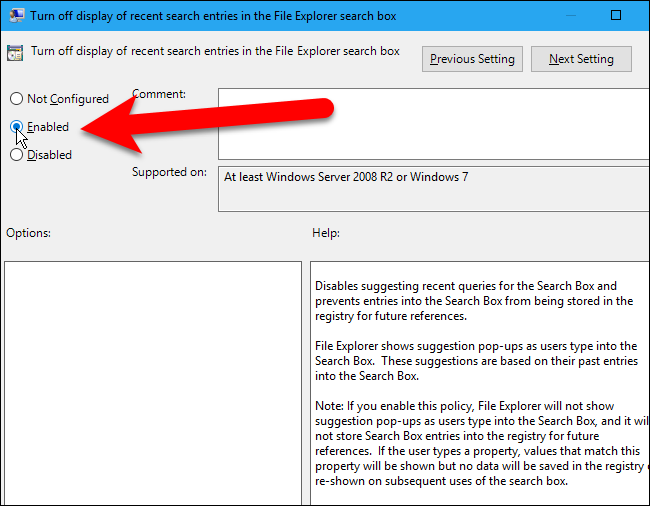Viewport: 650px width, 506px height.
Task: Click the Options pane list area
Action: pos(153,383)
